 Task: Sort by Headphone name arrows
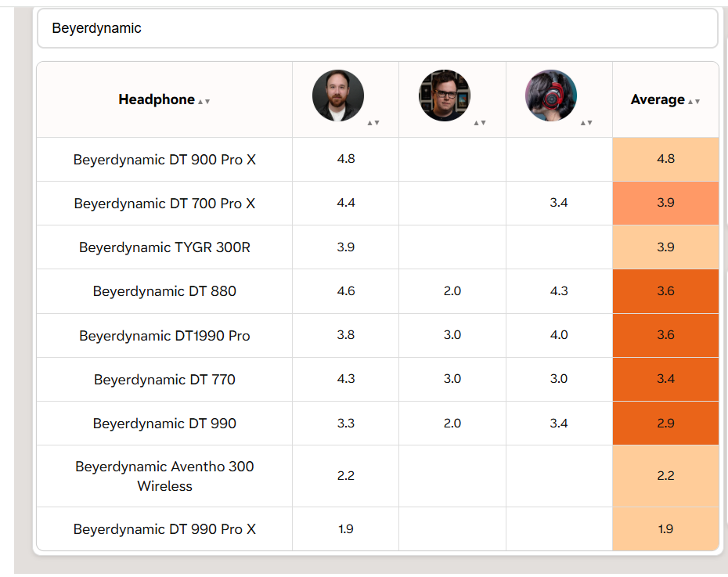(x=204, y=101)
